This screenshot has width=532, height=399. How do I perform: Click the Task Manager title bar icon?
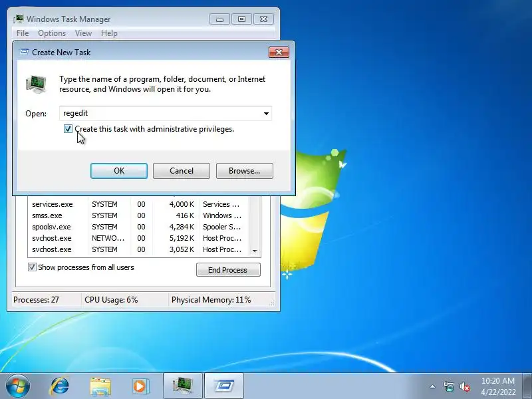click(x=19, y=19)
